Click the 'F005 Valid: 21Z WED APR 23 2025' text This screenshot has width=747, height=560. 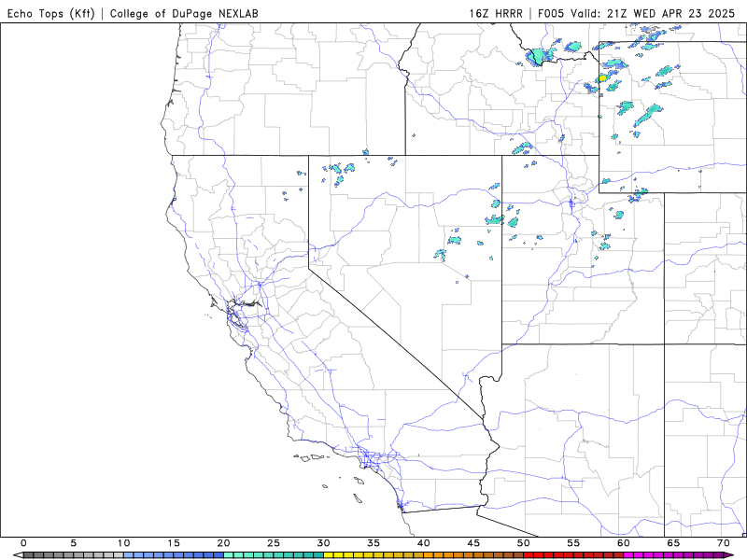pyautogui.click(x=636, y=13)
